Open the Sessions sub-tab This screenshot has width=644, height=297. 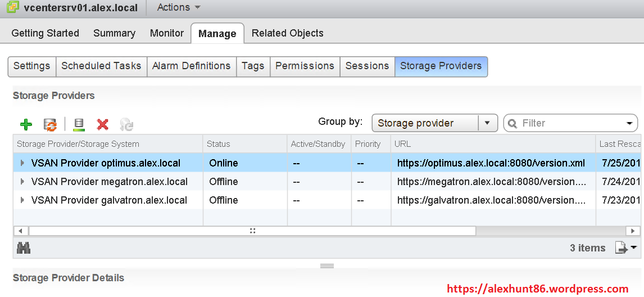[x=367, y=66]
